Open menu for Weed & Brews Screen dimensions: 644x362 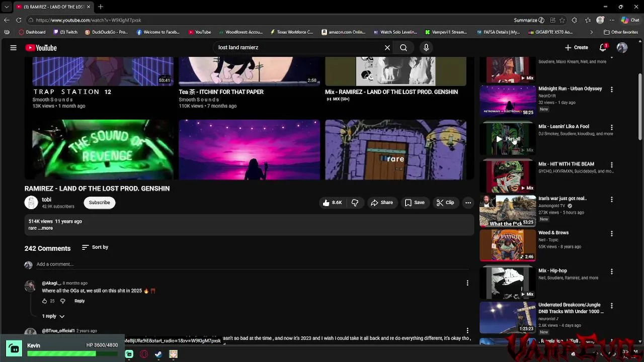[x=612, y=234]
